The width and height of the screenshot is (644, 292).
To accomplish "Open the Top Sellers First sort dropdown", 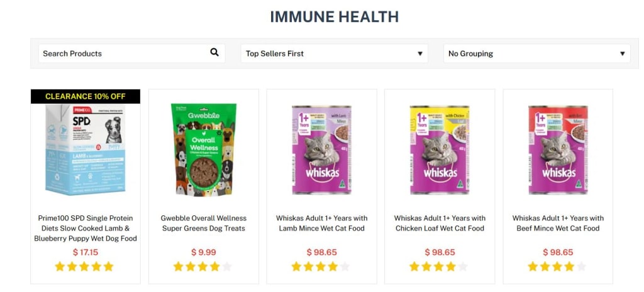I will (x=335, y=53).
